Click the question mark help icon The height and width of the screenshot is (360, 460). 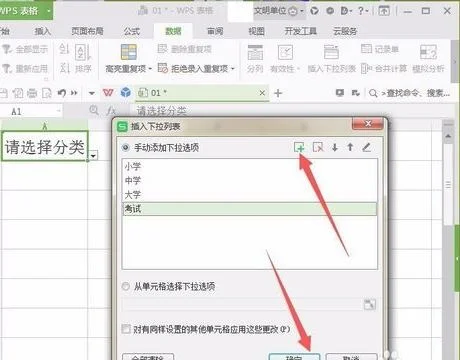click(361, 11)
